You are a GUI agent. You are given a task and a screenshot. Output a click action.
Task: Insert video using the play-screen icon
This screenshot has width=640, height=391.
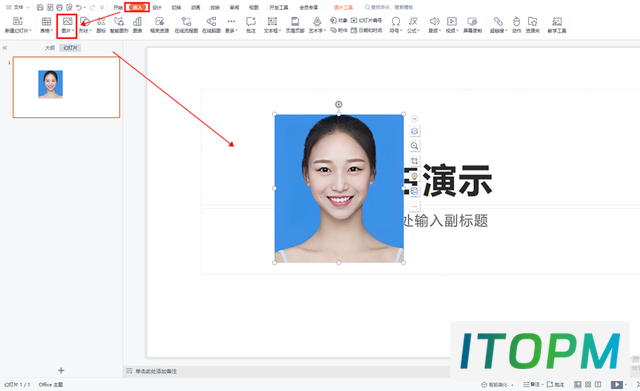coord(451,25)
